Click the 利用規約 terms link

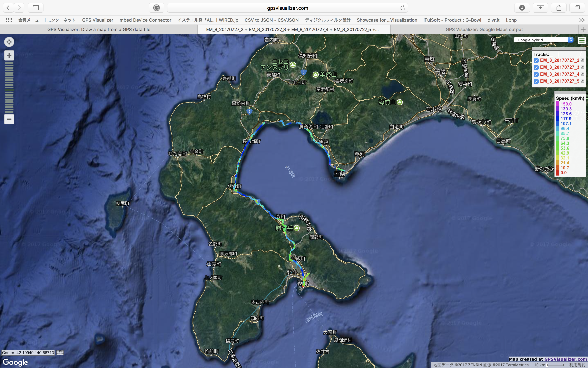click(x=577, y=365)
